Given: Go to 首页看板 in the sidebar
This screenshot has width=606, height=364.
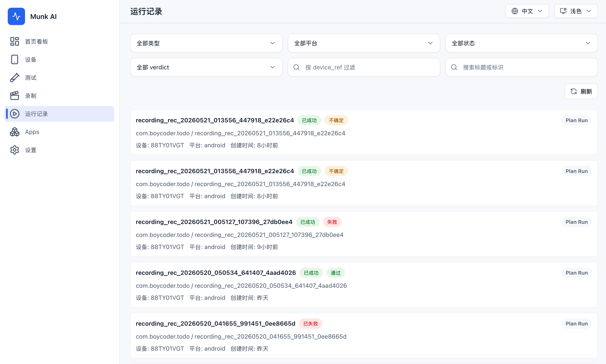Looking at the screenshot, I should (59, 41).
